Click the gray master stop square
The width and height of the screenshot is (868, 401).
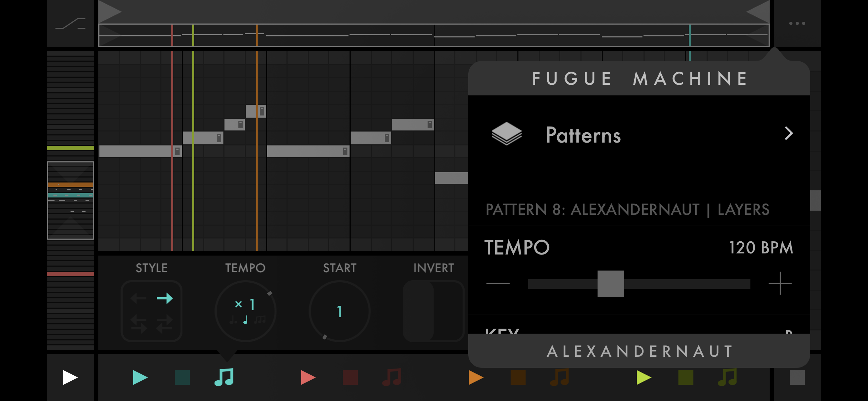click(x=797, y=377)
